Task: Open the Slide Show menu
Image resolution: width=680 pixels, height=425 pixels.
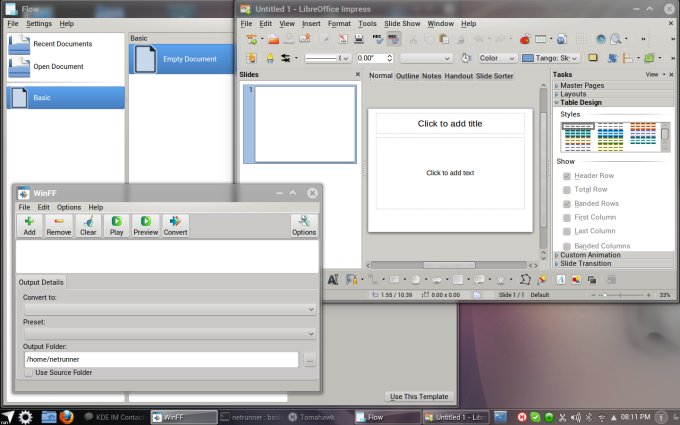Action: 402,22
